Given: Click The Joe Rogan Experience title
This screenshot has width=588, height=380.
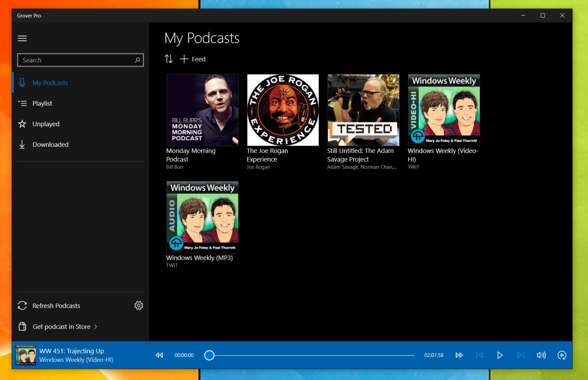Looking at the screenshot, I should (267, 155).
